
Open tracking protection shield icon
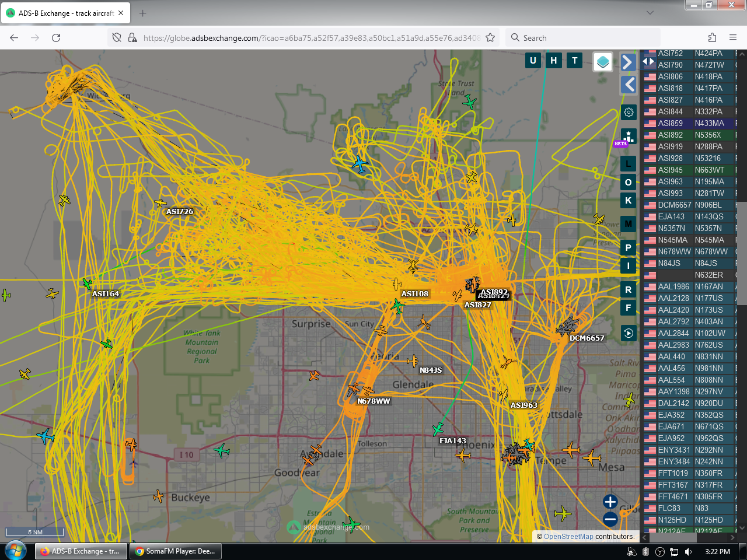117,37
